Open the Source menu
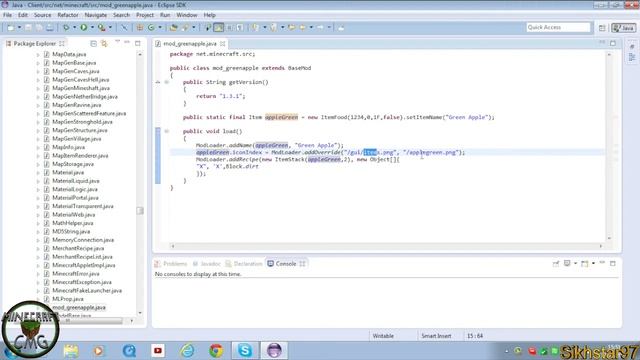Viewport: 640px width, 360px height. tap(42, 15)
